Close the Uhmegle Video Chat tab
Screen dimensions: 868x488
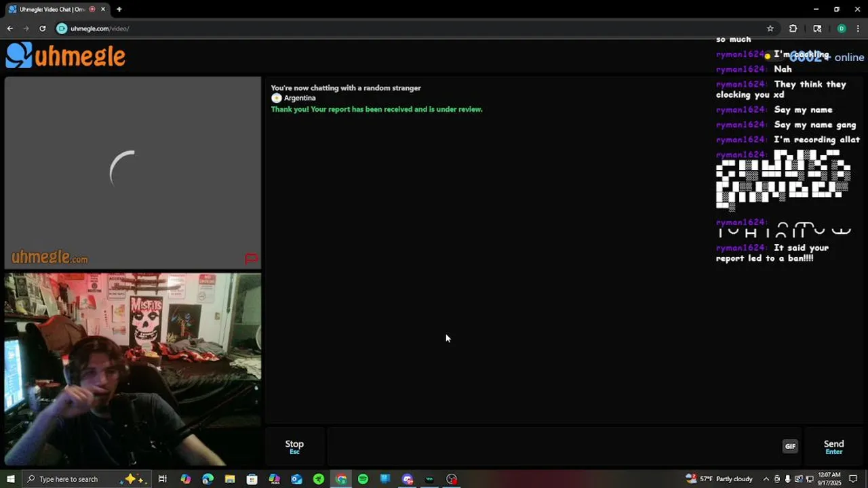pos(103,9)
